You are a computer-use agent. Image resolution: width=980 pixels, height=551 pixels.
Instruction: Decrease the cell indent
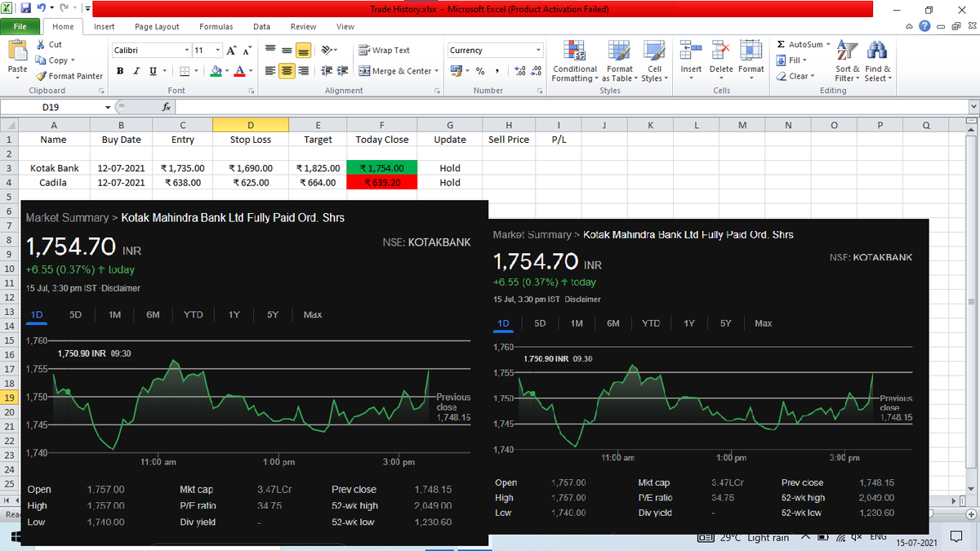327,71
